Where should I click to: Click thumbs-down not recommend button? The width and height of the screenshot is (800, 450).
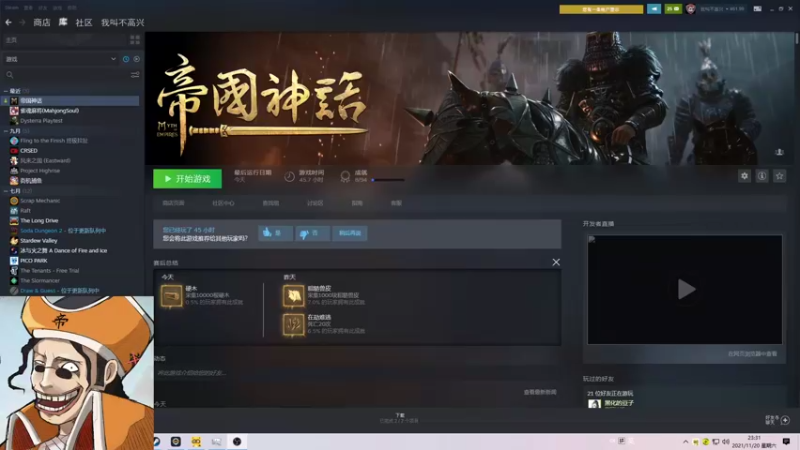click(312, 233)
